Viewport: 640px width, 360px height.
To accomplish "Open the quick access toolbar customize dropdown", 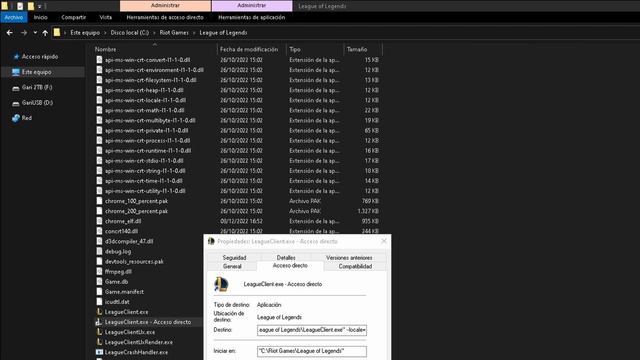I will click(40, 6).
